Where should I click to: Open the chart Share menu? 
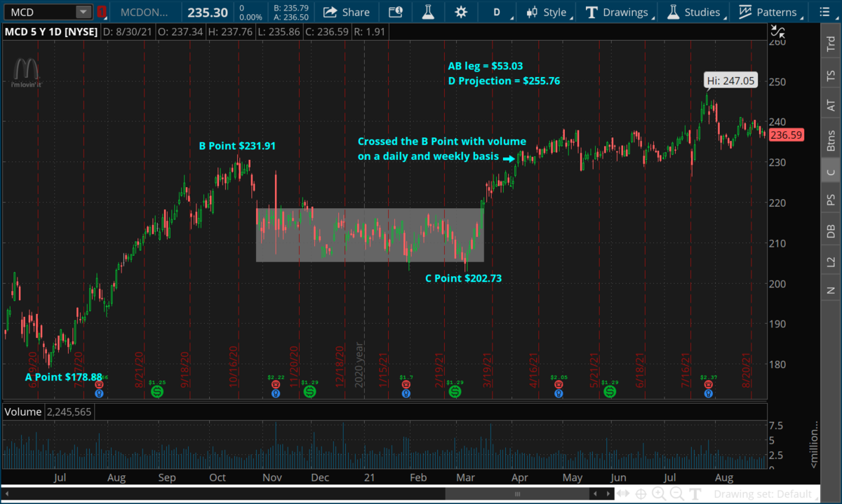pyautogui.click(x=347, y=12)
